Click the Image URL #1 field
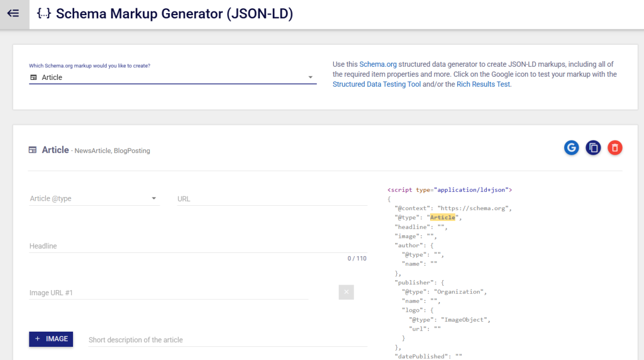The height and width of the screenshot is (360, 644). [x=169, y=293]
